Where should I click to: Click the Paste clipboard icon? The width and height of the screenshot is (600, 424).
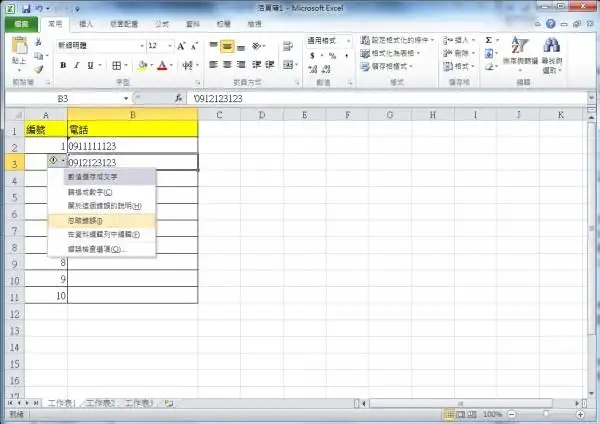tap(19, 46)
